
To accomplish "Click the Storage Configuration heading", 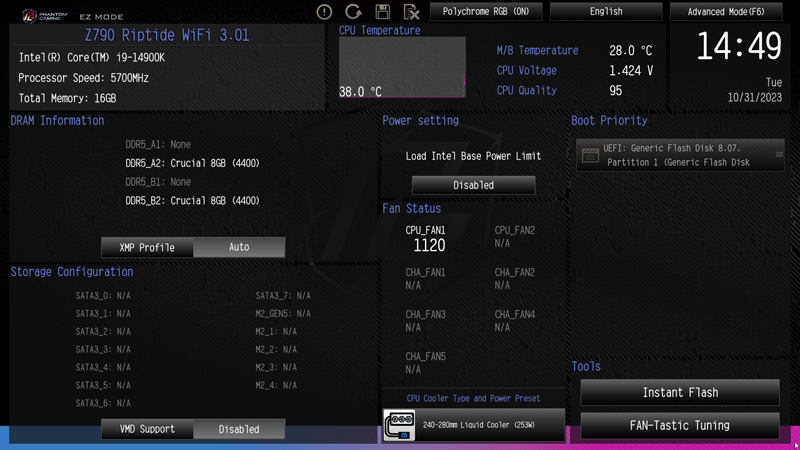I will pyautogui.click(x=72, y=272).
